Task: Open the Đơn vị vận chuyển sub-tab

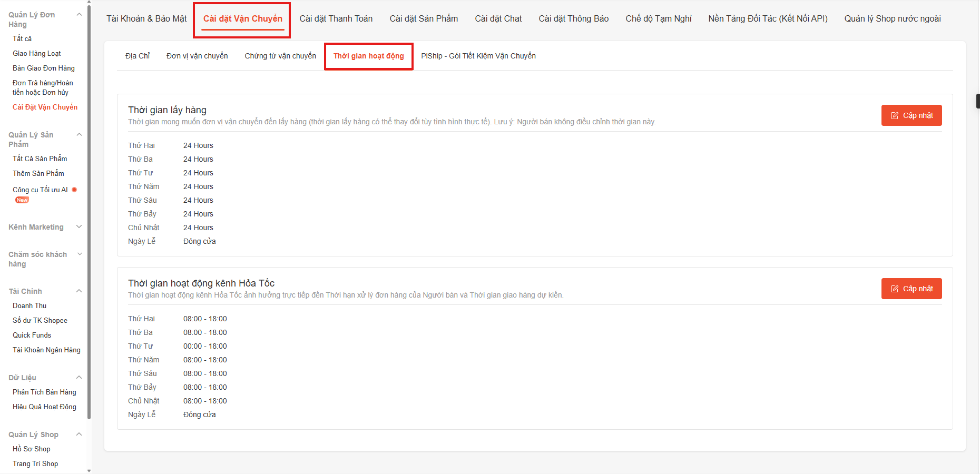Action: pyautogui.click(x=197, y=56)
